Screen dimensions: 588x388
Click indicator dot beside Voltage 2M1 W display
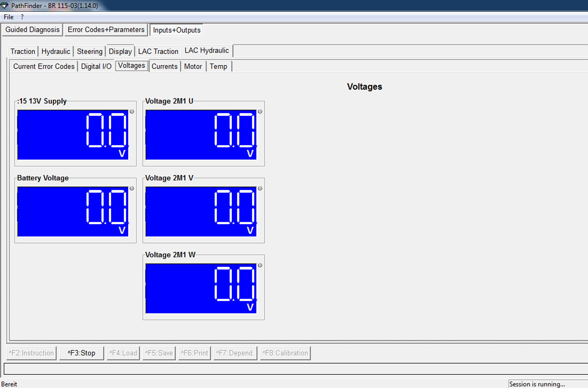[260, 265]
